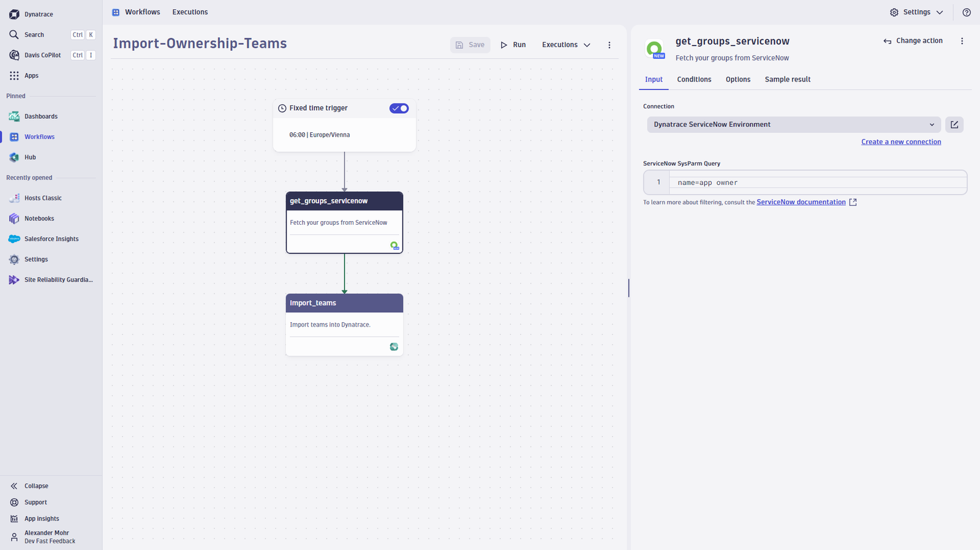The width and height of the screenshot is (980, 550).
Task: Open Site Reliability Guardian app
Action: tap(51, 280)
